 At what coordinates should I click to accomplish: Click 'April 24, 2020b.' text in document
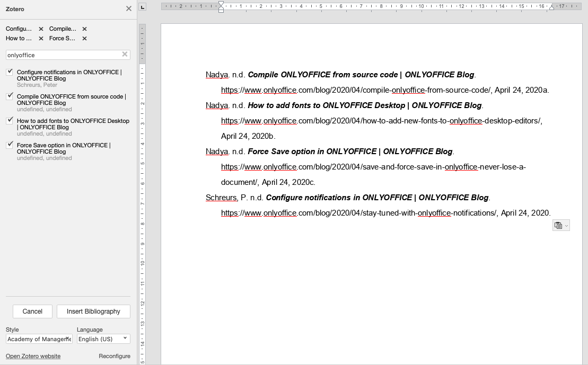point(248,136)
